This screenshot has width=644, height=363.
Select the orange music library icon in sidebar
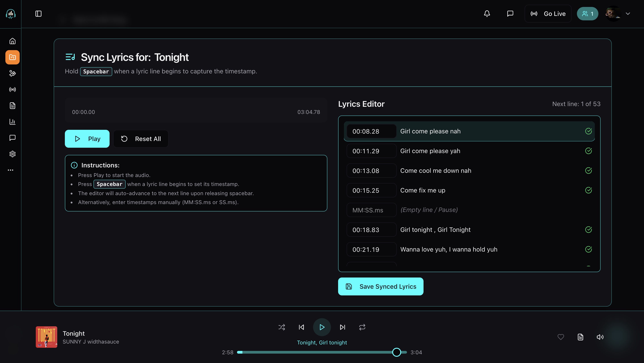(x=12, y=57)
